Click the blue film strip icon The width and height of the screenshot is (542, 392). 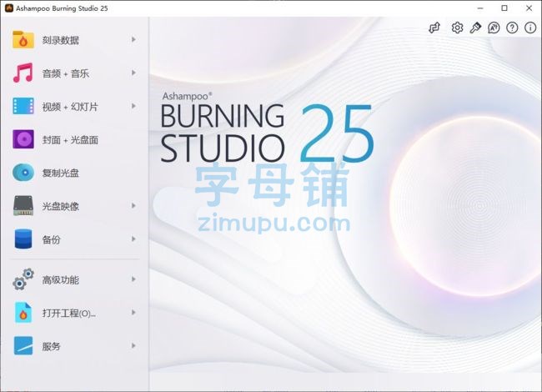[x=23, y=106]
